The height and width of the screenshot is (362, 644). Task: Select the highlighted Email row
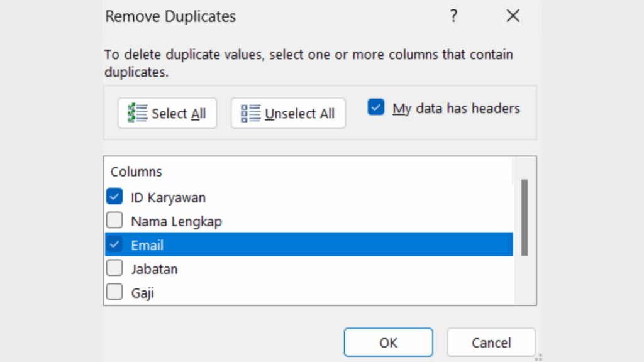pyautogui.click(x=148, y=245)
